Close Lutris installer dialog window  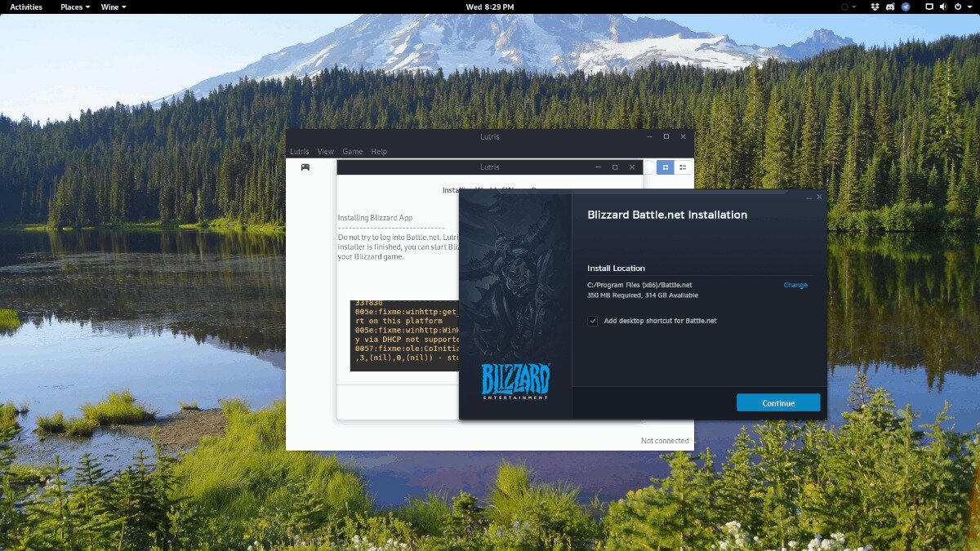tap(632, 167)
